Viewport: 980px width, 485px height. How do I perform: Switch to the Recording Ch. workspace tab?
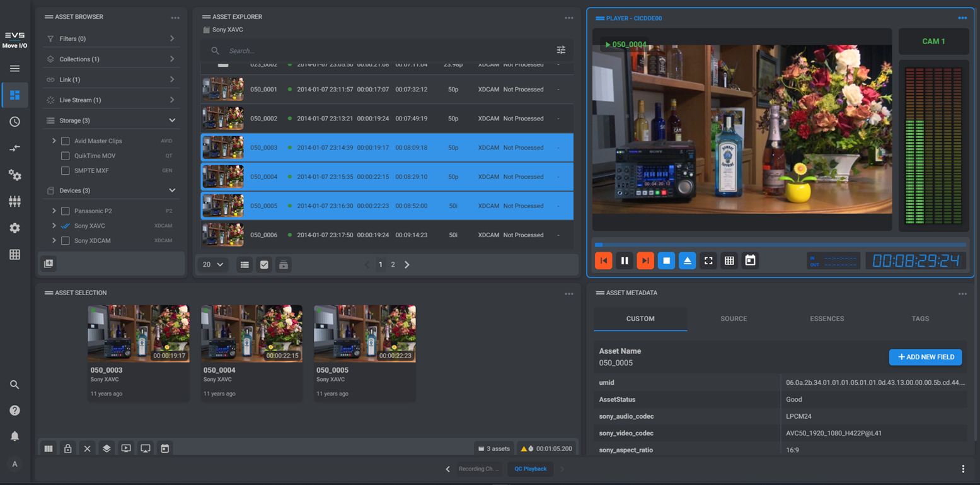click(x=478, y=469)
